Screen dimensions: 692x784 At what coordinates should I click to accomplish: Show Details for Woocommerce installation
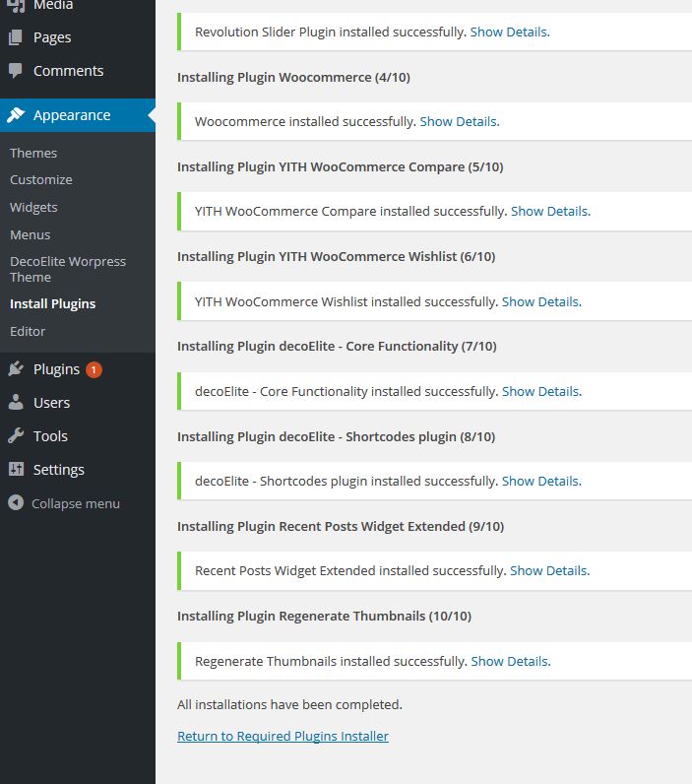pos(460,121)
